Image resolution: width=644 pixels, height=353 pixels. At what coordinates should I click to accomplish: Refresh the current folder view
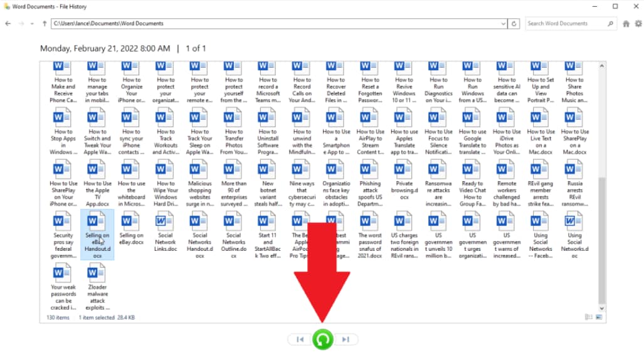(514, 24)
